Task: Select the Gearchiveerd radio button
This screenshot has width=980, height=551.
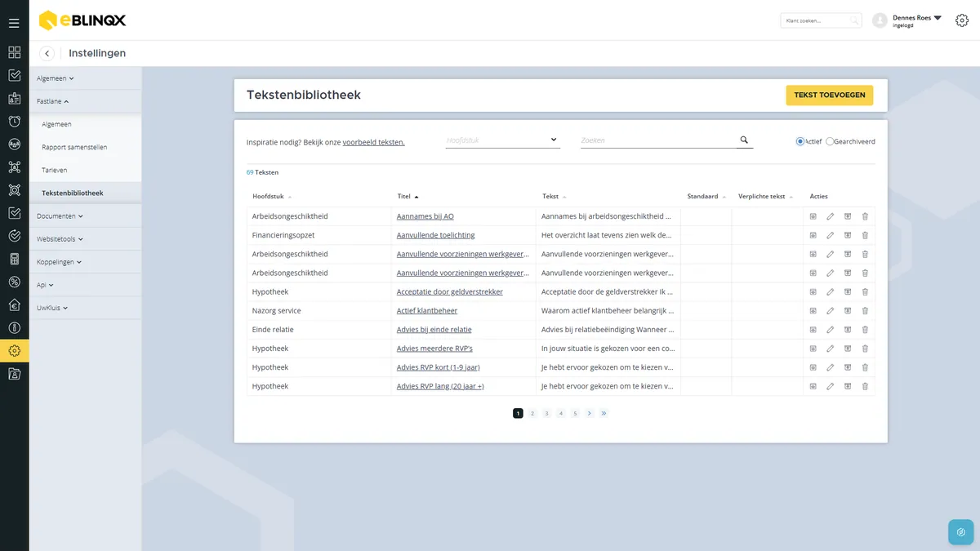Action: click(x=830, y=141)
